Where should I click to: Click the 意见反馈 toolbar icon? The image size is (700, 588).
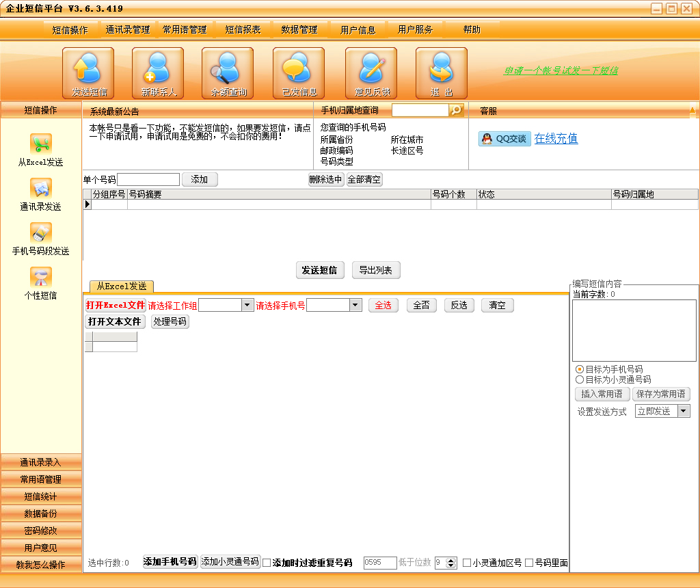[371, 73]
